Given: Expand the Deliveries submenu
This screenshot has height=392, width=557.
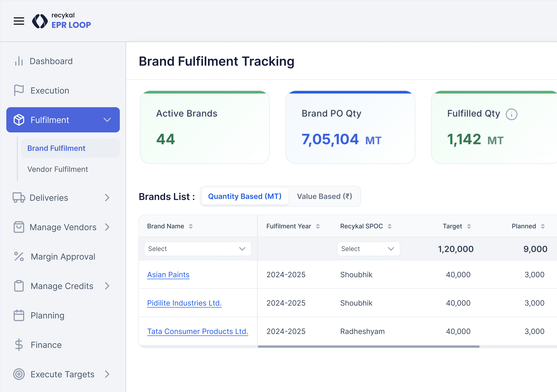Looking at the screenshot, I should click(x=107, y=198).
